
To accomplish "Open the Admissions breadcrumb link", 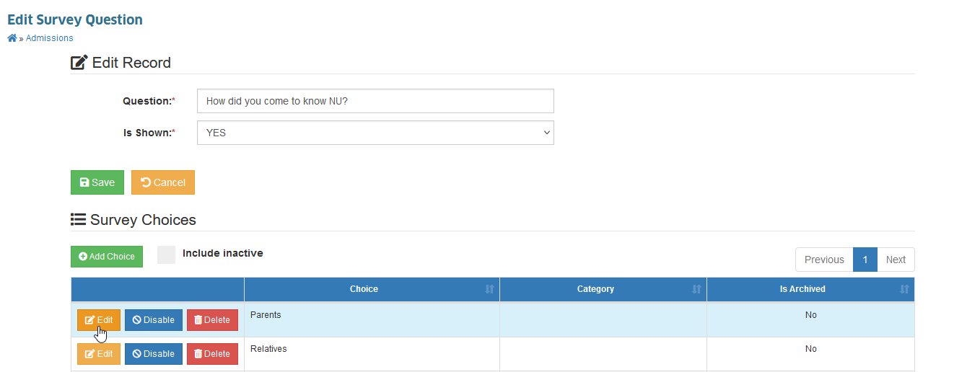I will coord(49,38).
